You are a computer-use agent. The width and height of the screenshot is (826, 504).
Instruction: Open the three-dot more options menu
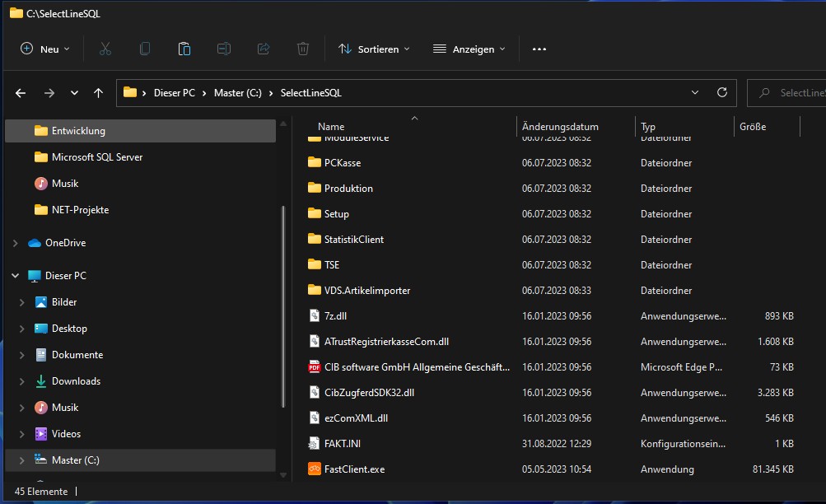(539, 49)
